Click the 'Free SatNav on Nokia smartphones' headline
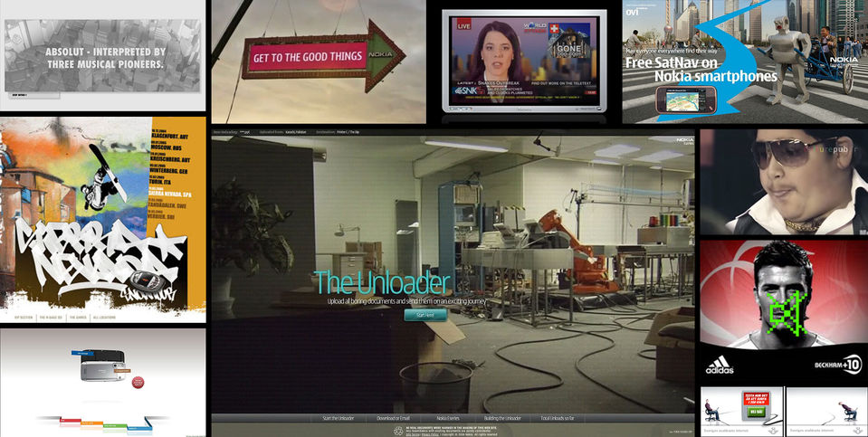 pyautogui.click(x=701, y=69)
